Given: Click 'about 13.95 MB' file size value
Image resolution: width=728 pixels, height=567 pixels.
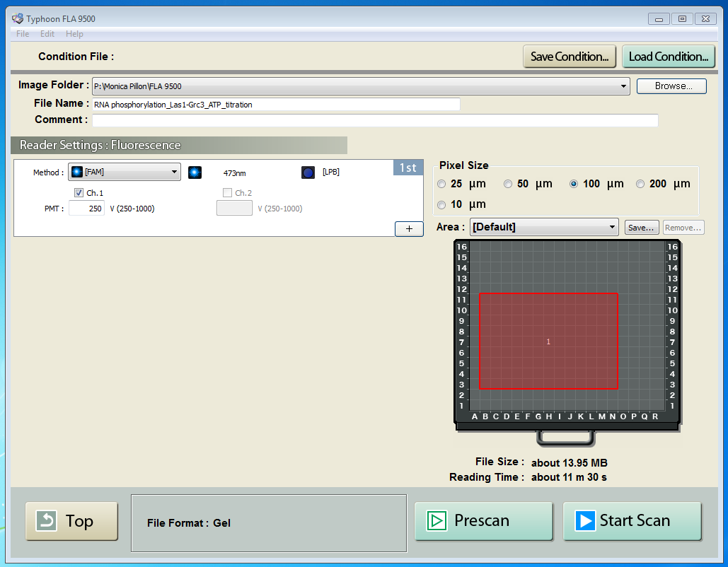Looking at the screenshot, I should [570, 463].
